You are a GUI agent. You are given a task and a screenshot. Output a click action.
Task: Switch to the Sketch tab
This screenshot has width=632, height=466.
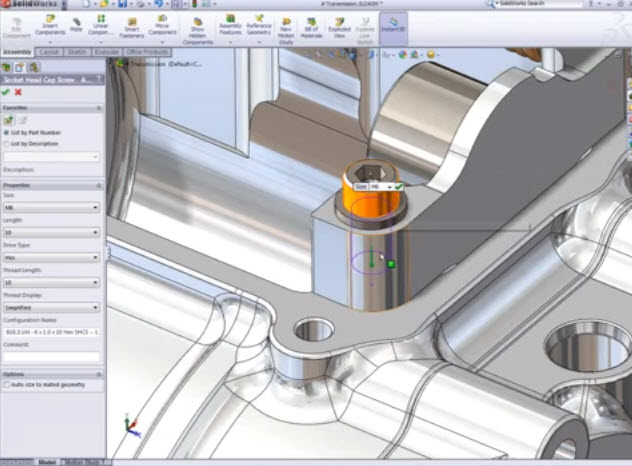tap(77, 52)
